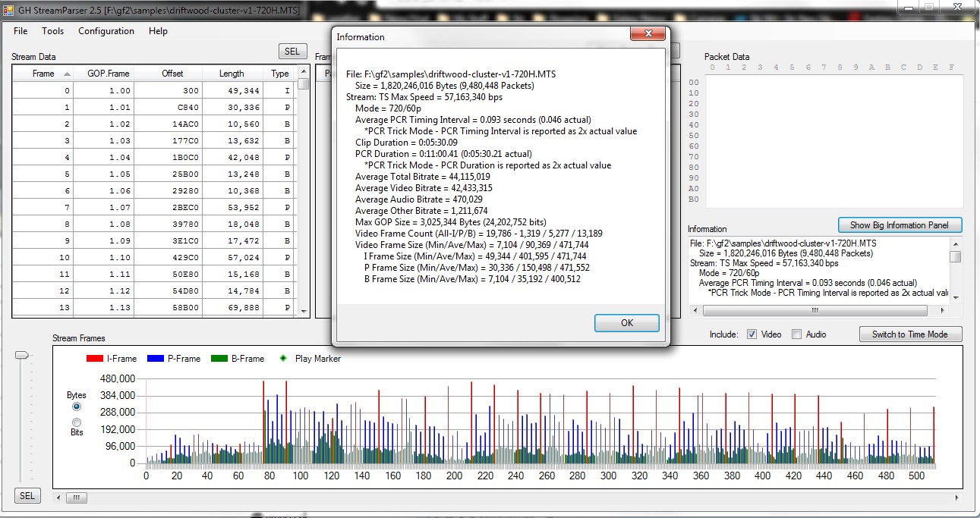980x518 pixels.
Task: Close the Information dialog
Action: [x=648, y=34]
